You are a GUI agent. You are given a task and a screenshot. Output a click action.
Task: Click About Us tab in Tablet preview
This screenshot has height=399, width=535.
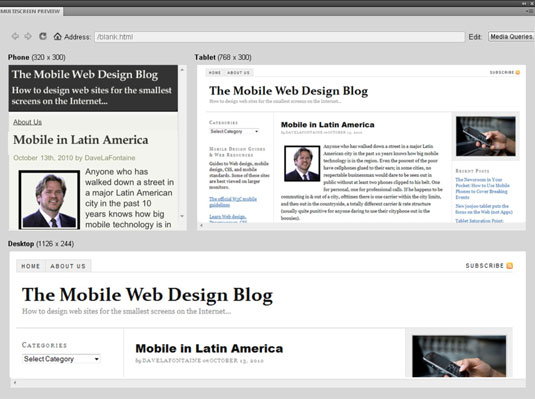click(238, 73)
